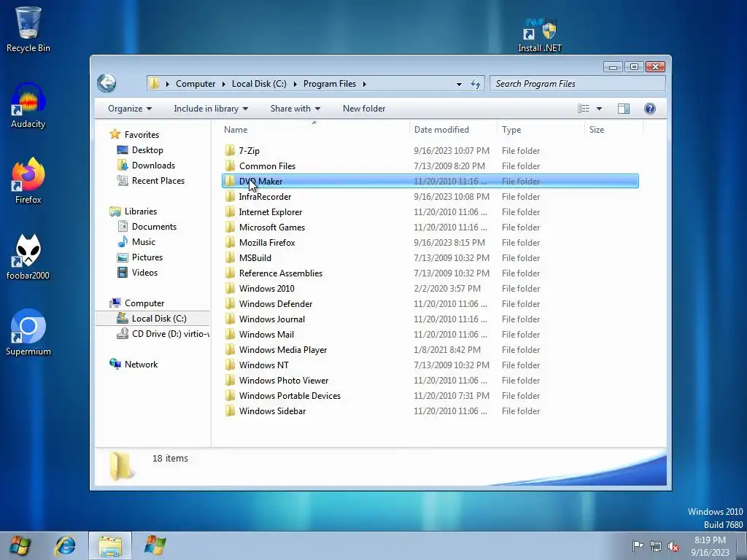
Task: Open the taskbar clock and date
Action: click(x=710, y=545)
